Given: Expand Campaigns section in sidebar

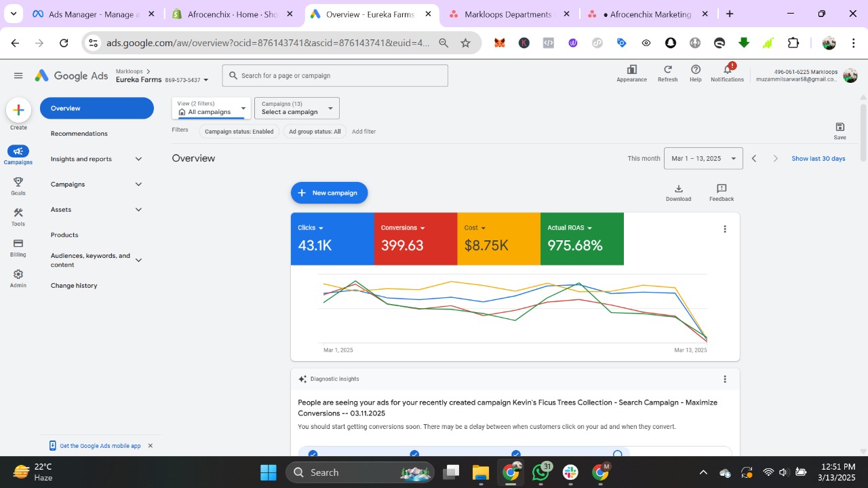Looking at the screenshot, I should pos(138,185).
